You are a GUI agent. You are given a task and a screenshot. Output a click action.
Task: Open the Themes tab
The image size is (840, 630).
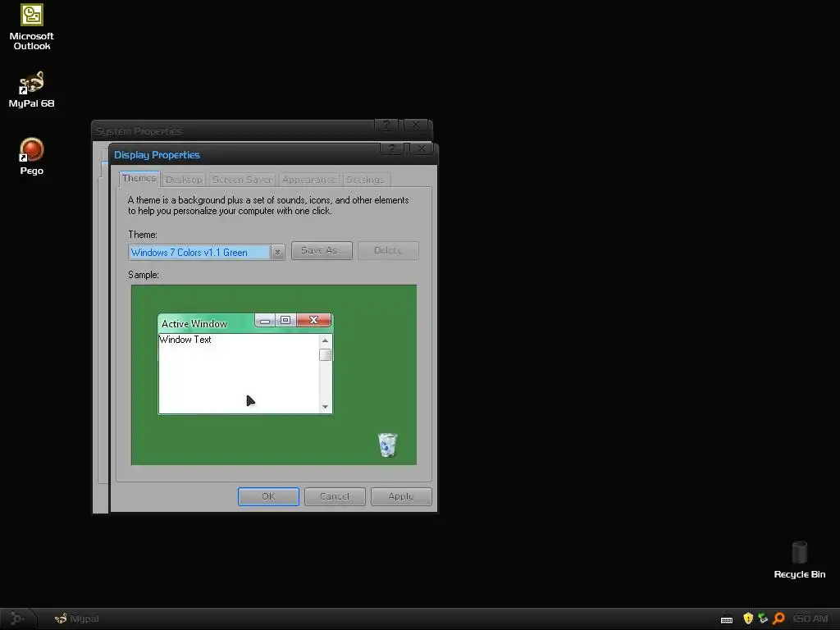(x=139, y=178)
